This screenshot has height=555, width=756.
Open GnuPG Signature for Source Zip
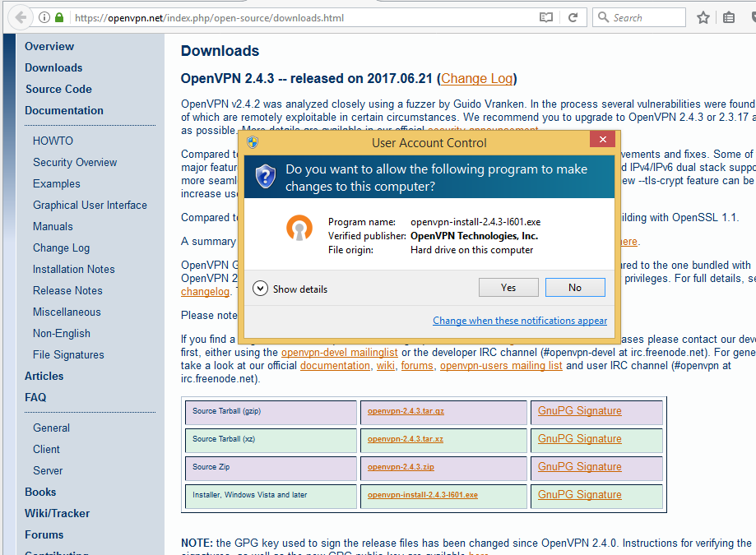click(x=579, y=467)
